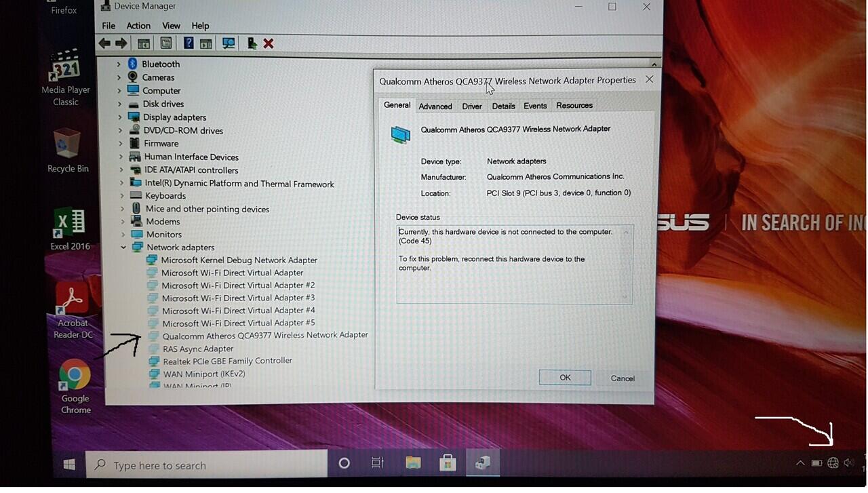This screenshot has width=868, height=493.
Task: Click the battery icon in system tray
Action: [x=817, y=463]
